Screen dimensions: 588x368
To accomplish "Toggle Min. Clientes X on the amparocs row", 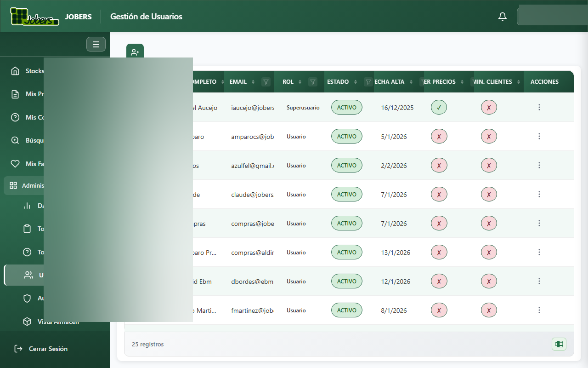I will pos(489,136).
